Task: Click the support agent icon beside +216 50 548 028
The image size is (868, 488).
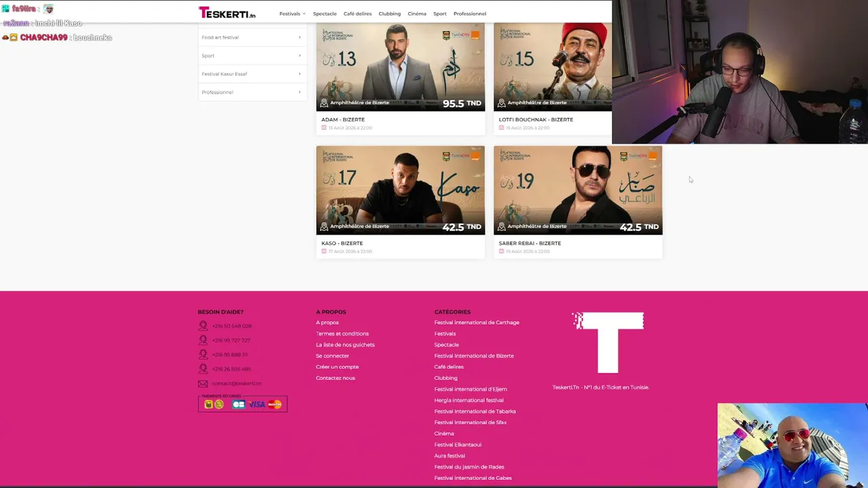Action: (x=203, y=326)
